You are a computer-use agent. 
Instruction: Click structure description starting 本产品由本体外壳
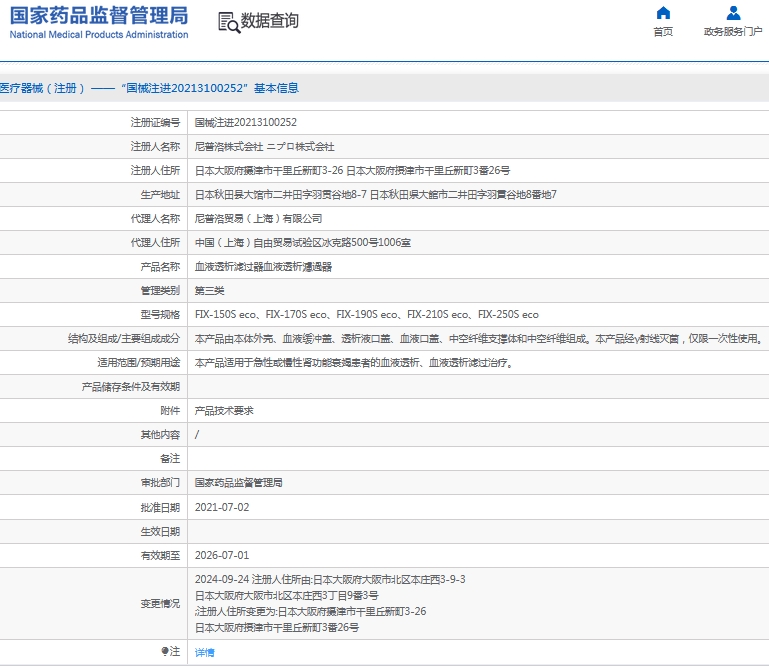coord(479,339)
